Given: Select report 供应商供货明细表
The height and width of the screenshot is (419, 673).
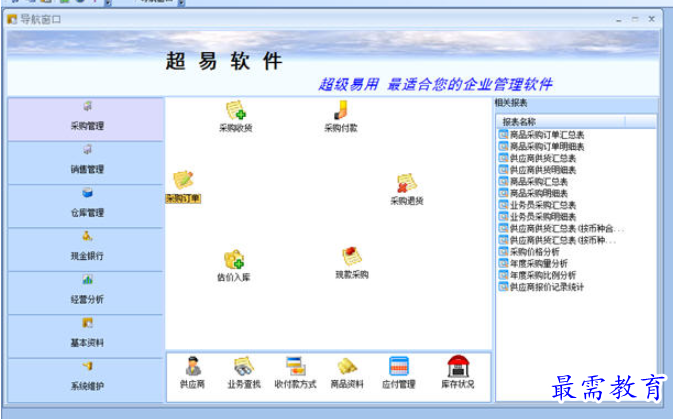Looking at the screenshot, I should (x=537, y=170).
